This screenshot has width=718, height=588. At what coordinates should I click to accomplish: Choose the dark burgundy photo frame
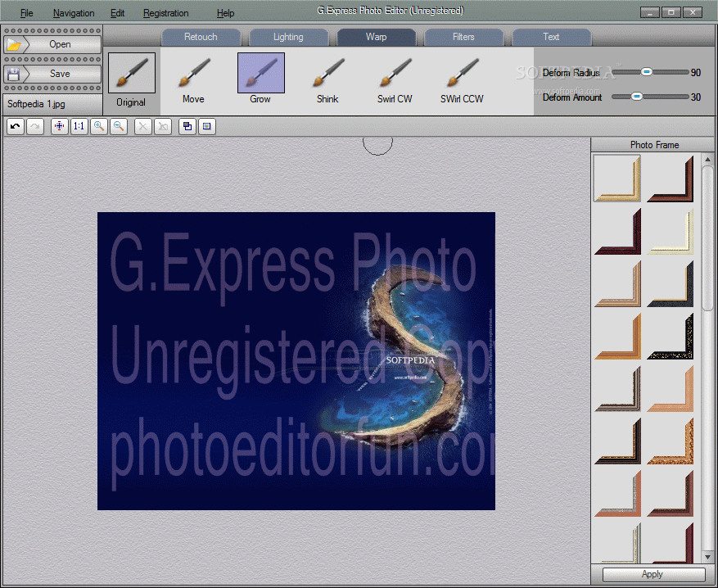coord(616,231)
